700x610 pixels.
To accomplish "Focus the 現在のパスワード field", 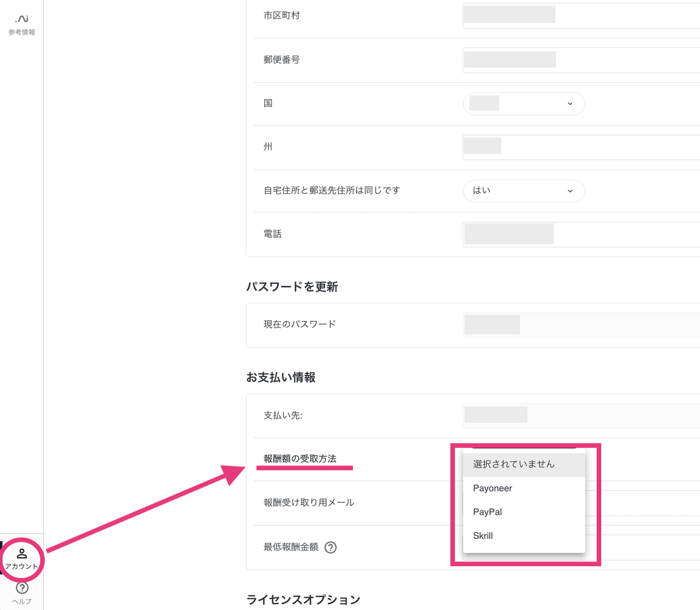I will pyautogui.click(x=580, y=324).
